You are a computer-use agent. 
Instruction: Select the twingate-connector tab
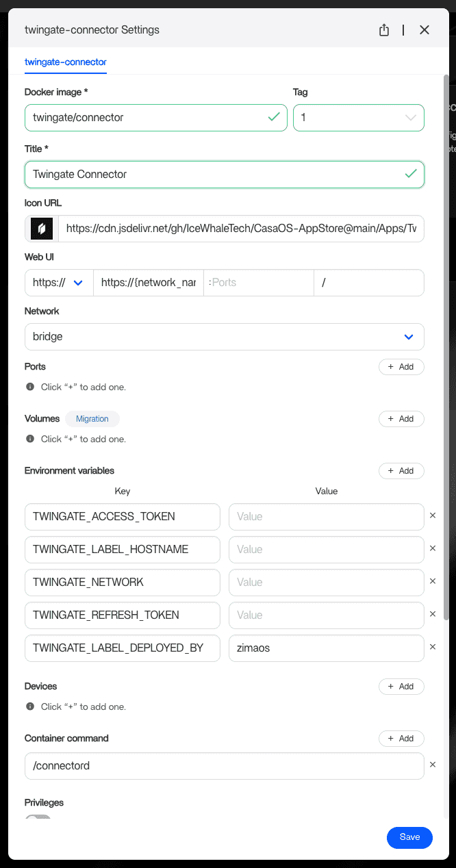tap(66, 62)
